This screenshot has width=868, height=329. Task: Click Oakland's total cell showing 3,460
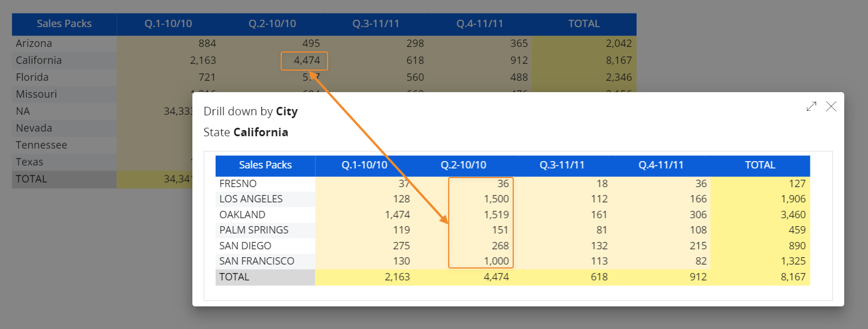[790, 215]
